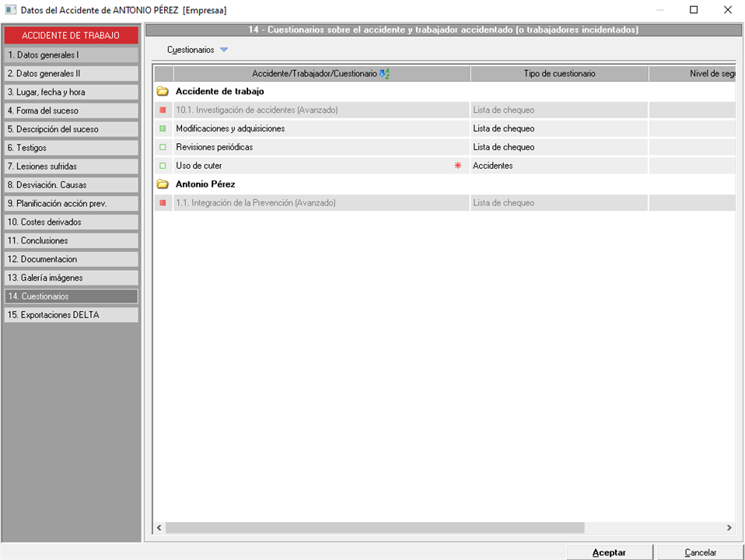This screenshot has height=560, width=745.
Task: Click the Accidente de trabajo folder icon
Action: (x=163, y=92)
